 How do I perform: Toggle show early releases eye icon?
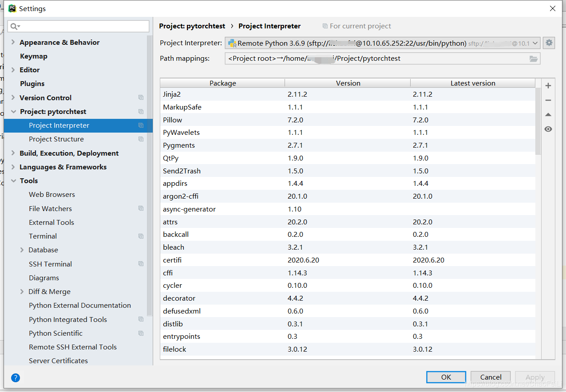(548, 129)
